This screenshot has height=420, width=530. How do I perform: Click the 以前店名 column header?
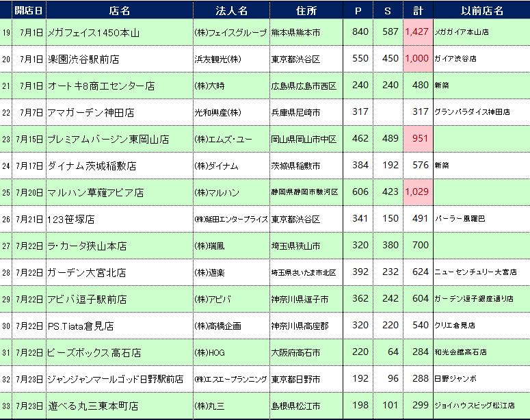click(480, 10)
